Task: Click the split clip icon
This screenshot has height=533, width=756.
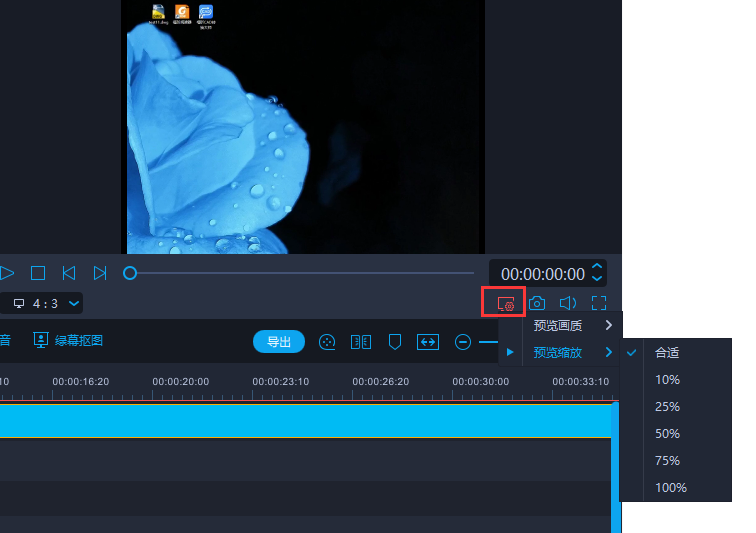Action: point(361,342)
